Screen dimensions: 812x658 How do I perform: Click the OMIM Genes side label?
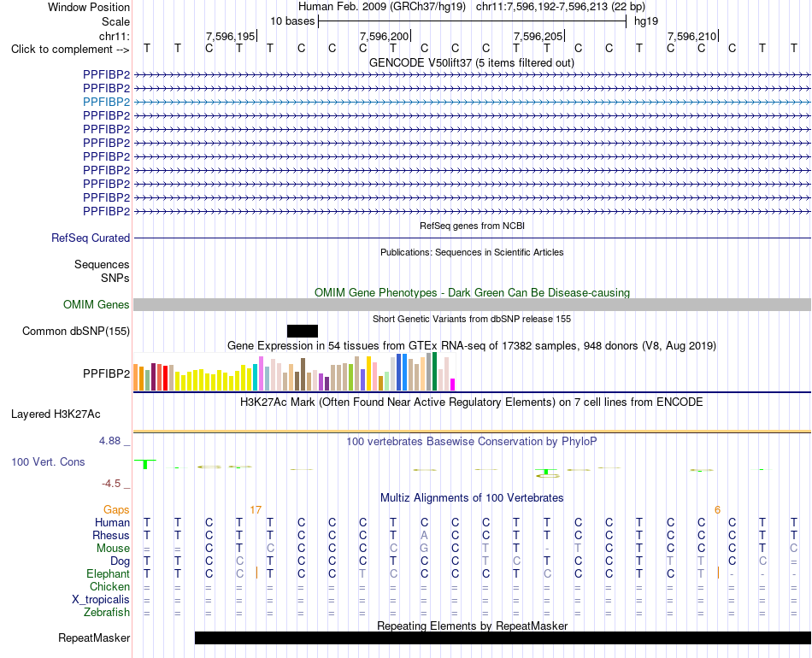pos(96,304)
